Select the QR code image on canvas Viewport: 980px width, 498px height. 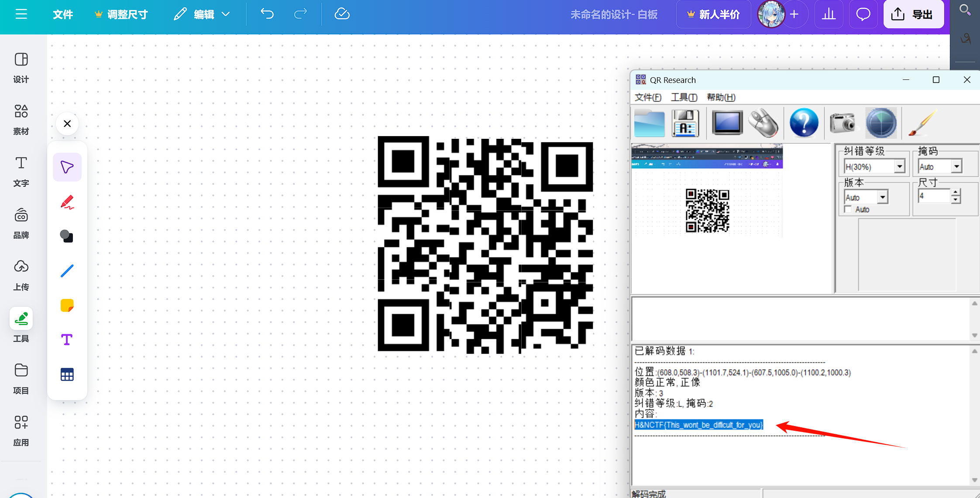[485, 244]
